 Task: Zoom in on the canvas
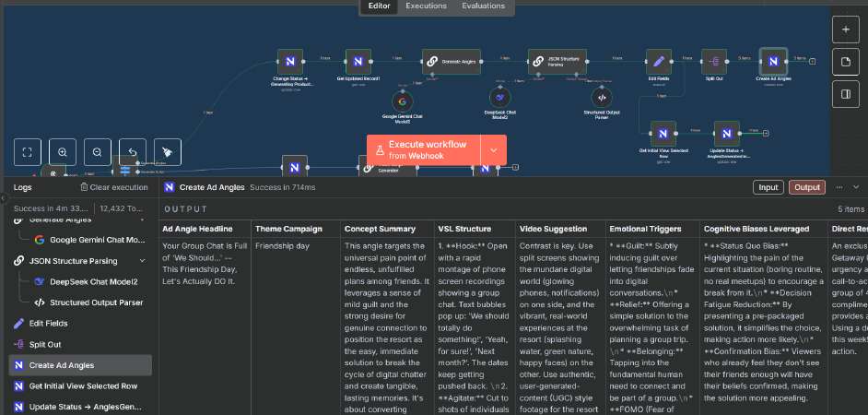point(63,152)
